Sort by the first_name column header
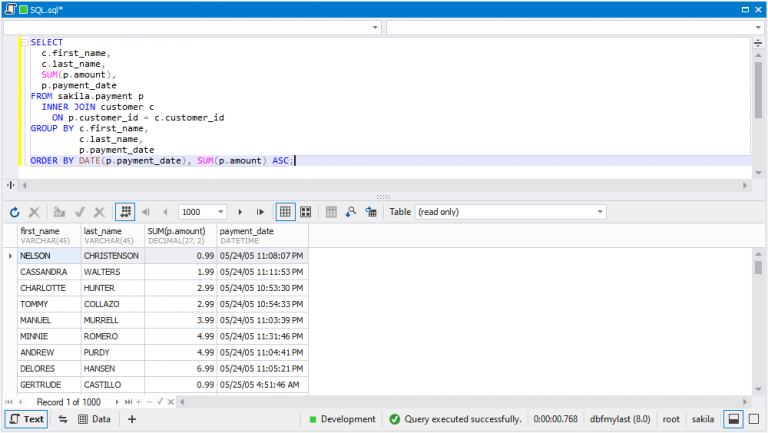768x433 pixels. 49,236
